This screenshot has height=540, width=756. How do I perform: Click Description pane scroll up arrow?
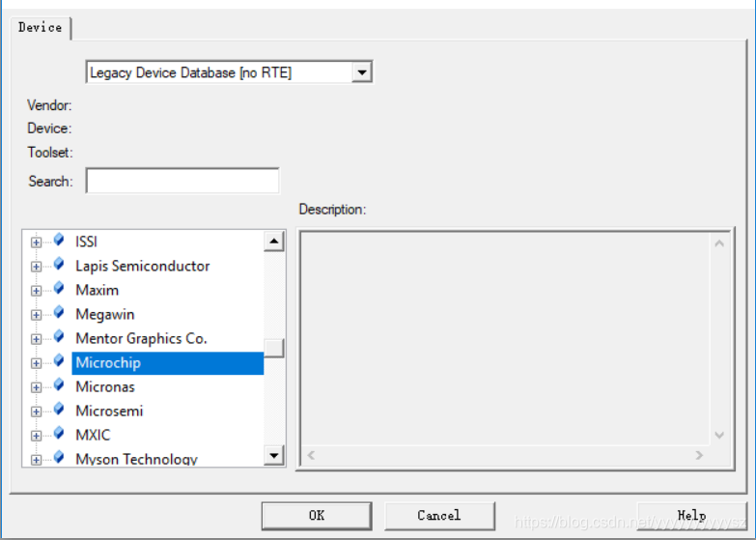(719, 243)
